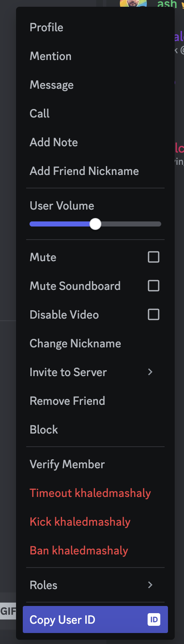
Task: Select Add Note
Action: (95, 142)
